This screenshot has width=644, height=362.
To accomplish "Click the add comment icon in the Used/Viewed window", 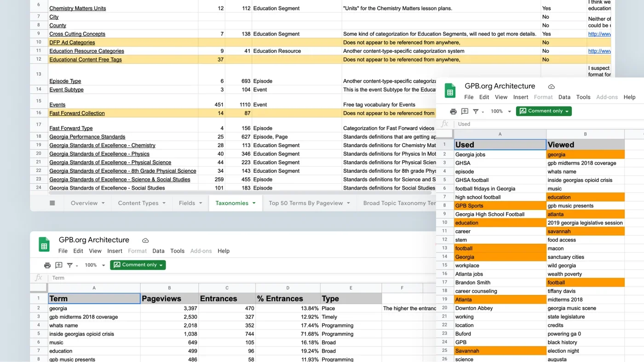I will click(x=465, y=111).
